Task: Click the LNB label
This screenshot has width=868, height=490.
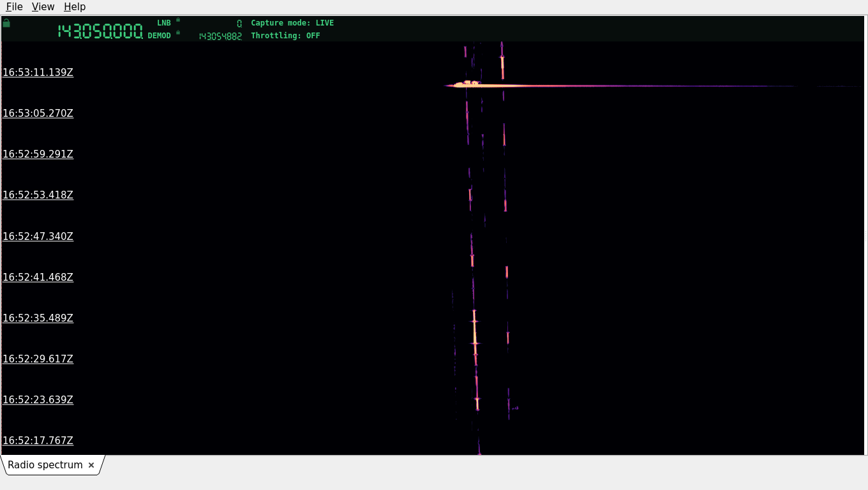Action: 164,23
